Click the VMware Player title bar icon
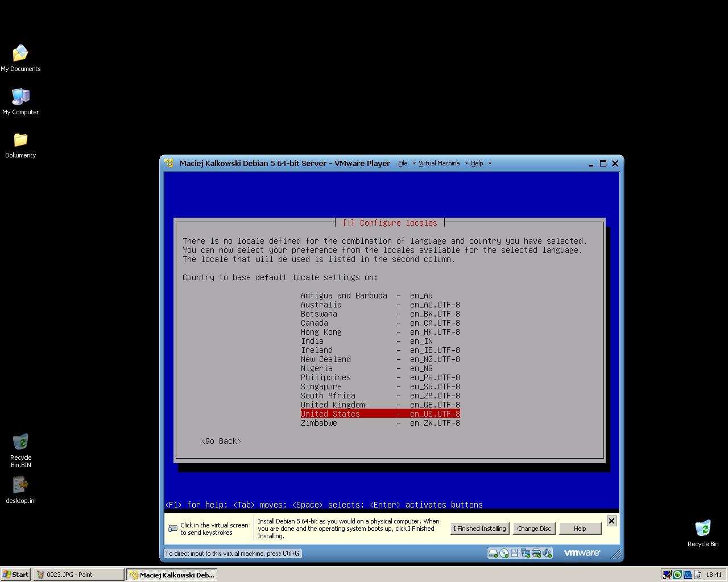This screenshot has height=582, width=728. point(169,163)
